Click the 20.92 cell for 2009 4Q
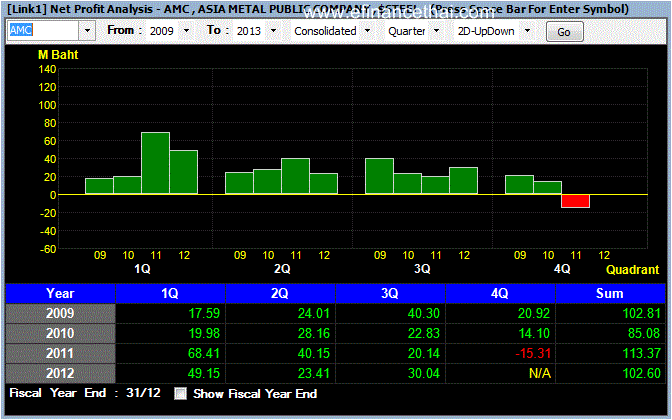This screenshot has width=672, height=420. coord(500,314)
